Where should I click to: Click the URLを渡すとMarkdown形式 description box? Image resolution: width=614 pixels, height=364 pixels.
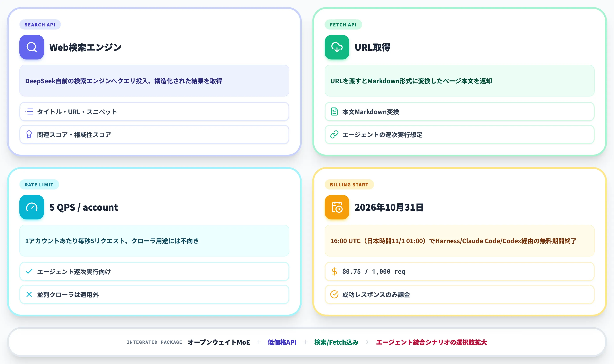click(x=459, y=81)
